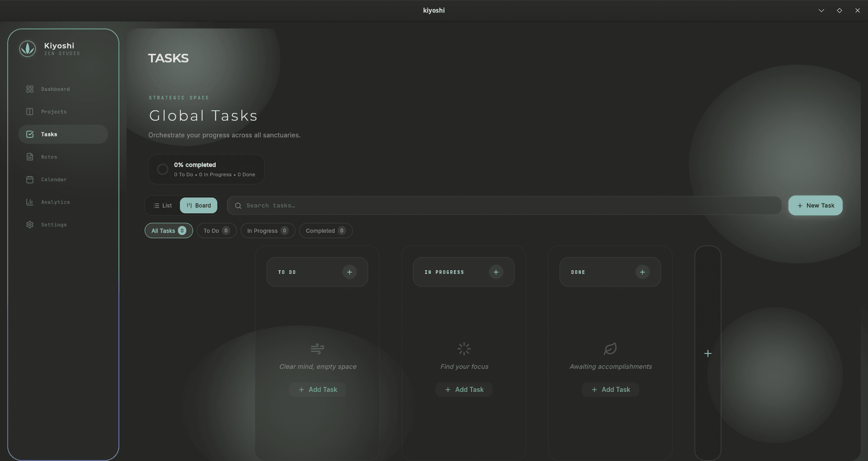This screenshot has width=868, height=461.
Task: Open the Projects sidebar icon
Action: click(x=30, y=112)
